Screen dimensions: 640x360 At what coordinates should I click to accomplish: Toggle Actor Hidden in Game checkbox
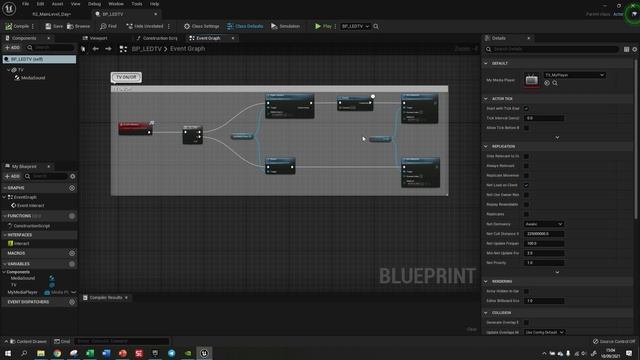pos(526,291)
